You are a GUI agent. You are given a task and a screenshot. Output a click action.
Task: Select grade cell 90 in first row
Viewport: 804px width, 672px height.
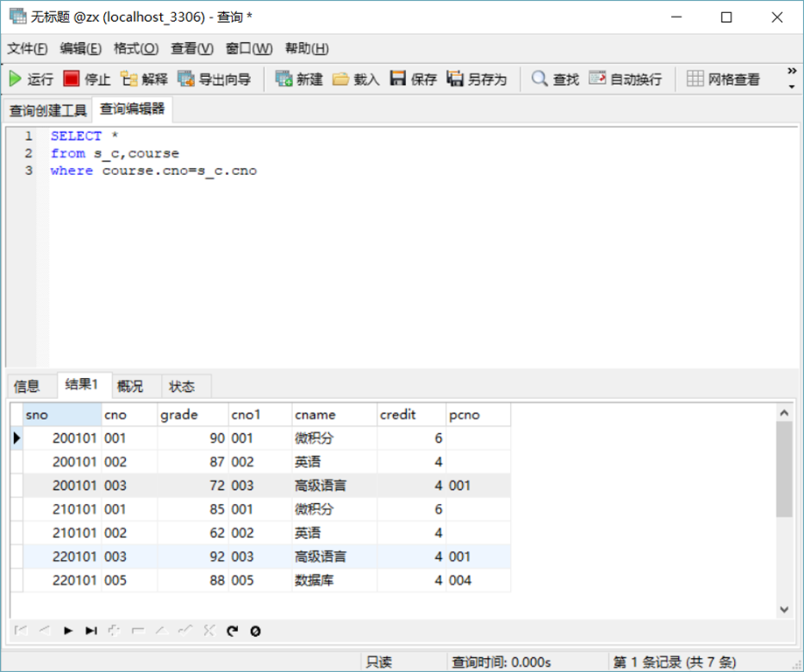tap(192, 438)
